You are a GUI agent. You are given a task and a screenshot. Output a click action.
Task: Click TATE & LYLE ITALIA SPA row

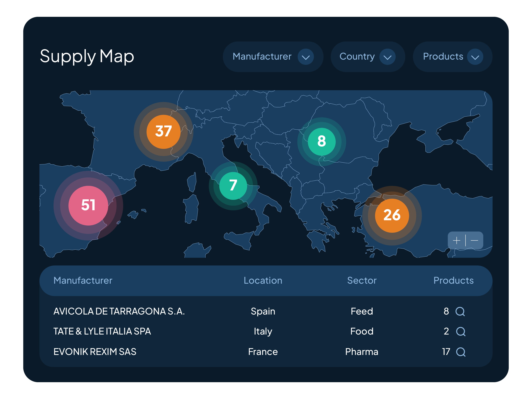pos(102,331)
